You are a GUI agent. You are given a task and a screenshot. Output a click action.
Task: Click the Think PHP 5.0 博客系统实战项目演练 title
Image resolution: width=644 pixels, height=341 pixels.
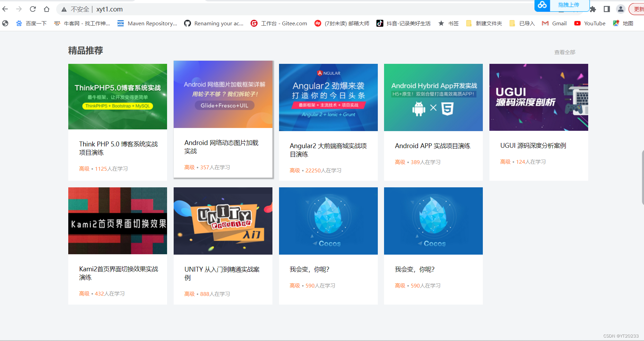tap(118, 148)
